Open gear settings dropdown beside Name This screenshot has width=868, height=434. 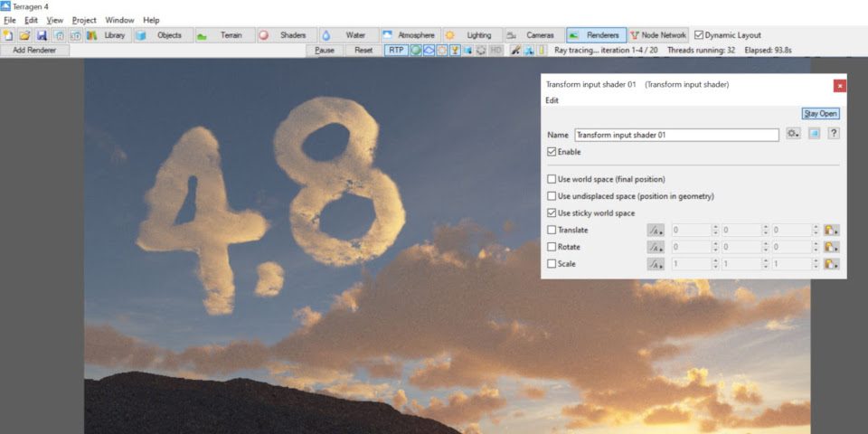pyautogui.click(x=793, y=134)
